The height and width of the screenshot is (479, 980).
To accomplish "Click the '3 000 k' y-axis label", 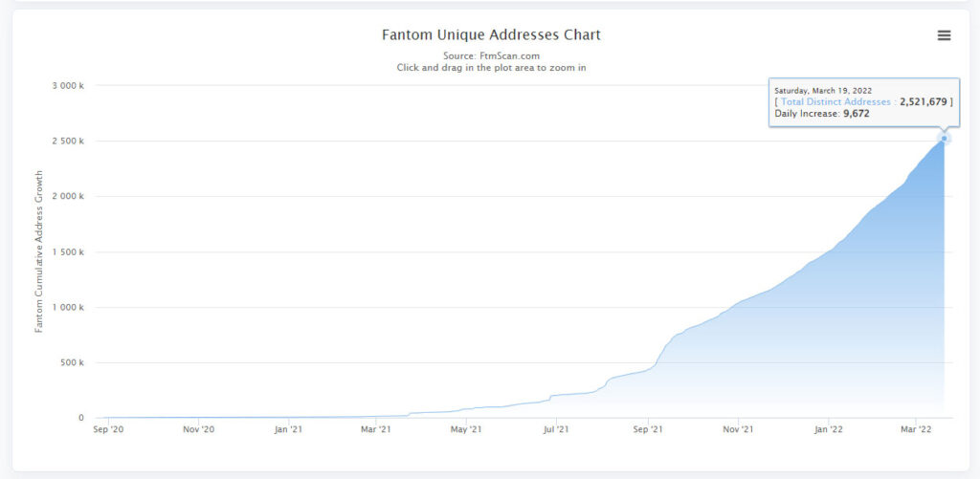I will pyautogui.click(x=69, y=85).
